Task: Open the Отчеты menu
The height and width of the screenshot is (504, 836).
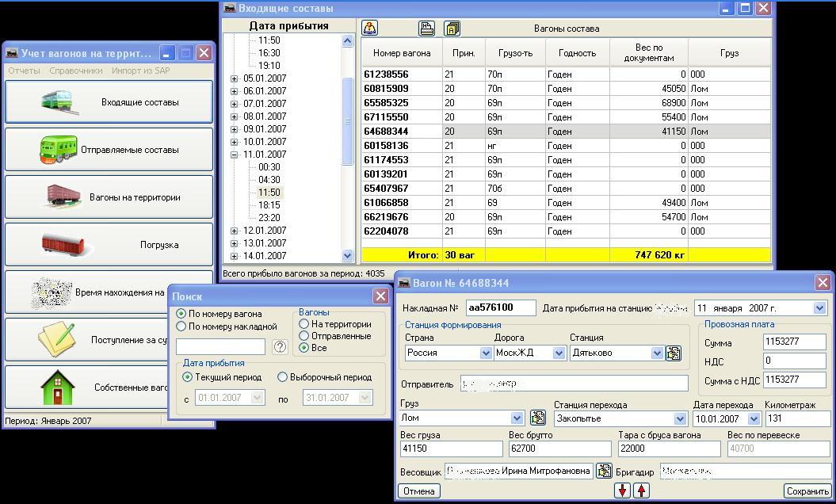Action: coord(24,71)
